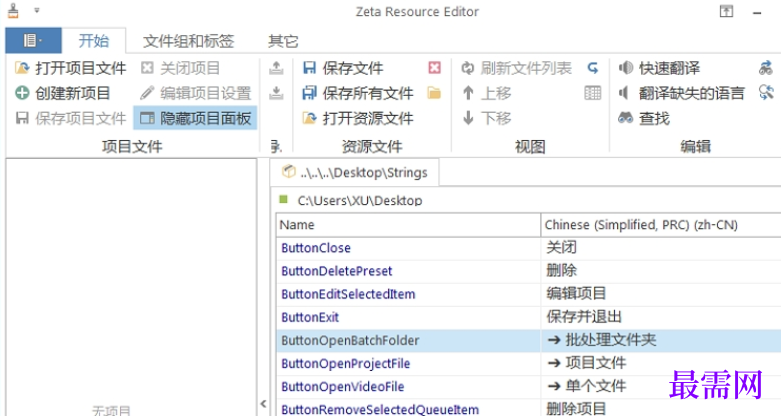Click the 保存并退出 translation cell

(661, 317)
